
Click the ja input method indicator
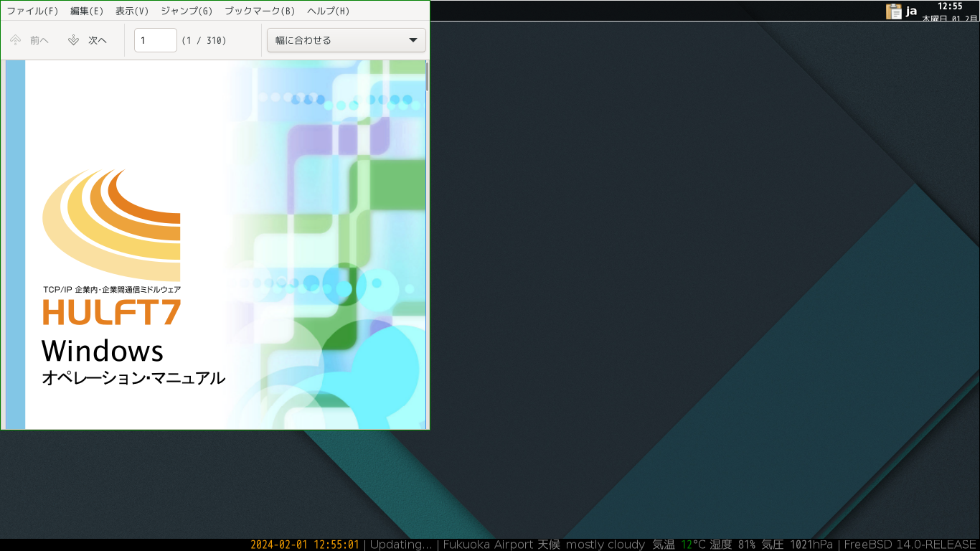(912, 11)
